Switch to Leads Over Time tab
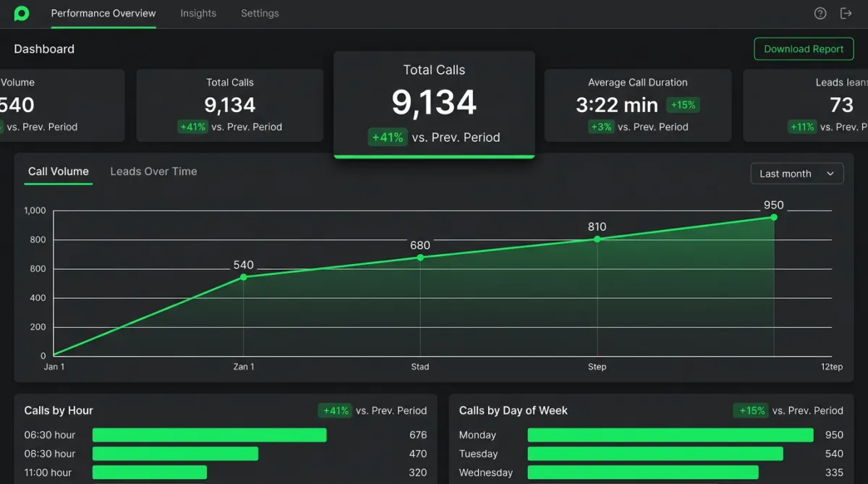This screenshot has height=484, width=868. (x=153, y=171)
